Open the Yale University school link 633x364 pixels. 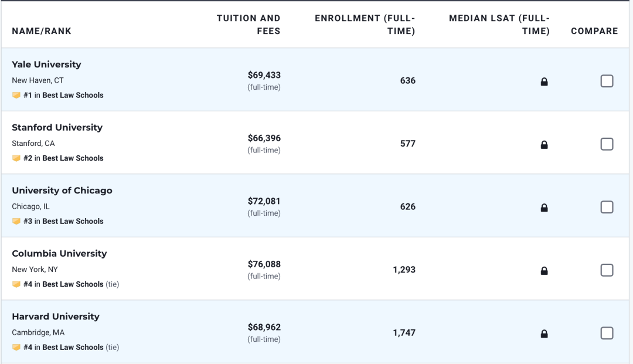click(x=46, y=64)
